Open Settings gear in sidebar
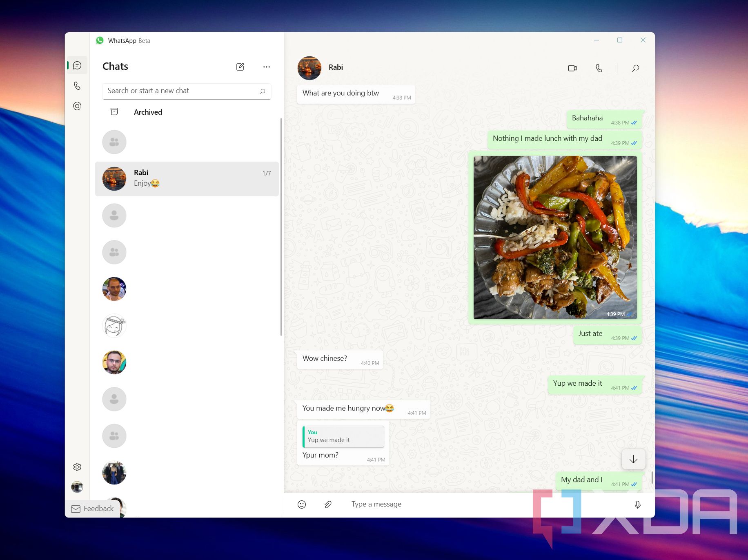This screenshot has width=748, height=560. pos(77,467)
